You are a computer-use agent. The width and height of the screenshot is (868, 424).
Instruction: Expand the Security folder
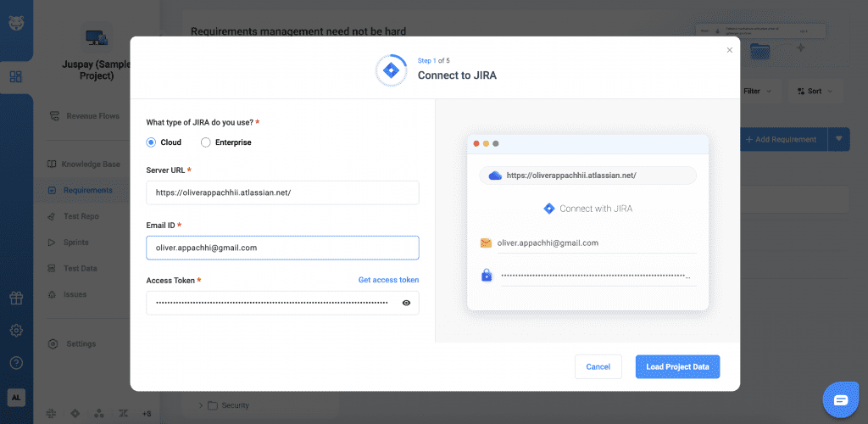[x=201, y=405]
